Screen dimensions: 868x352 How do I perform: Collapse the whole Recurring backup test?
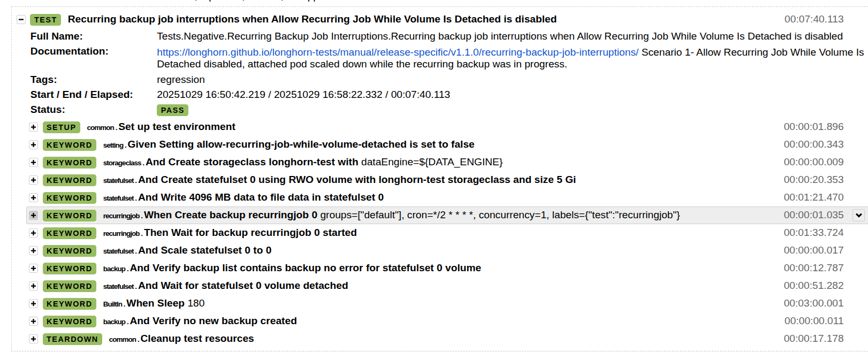pos(21,19)
